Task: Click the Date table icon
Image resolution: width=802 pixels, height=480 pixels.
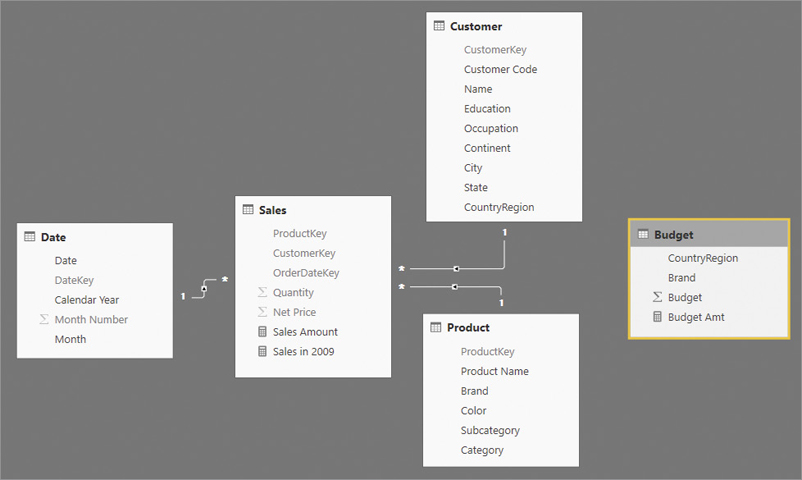Action: point(30,236)
